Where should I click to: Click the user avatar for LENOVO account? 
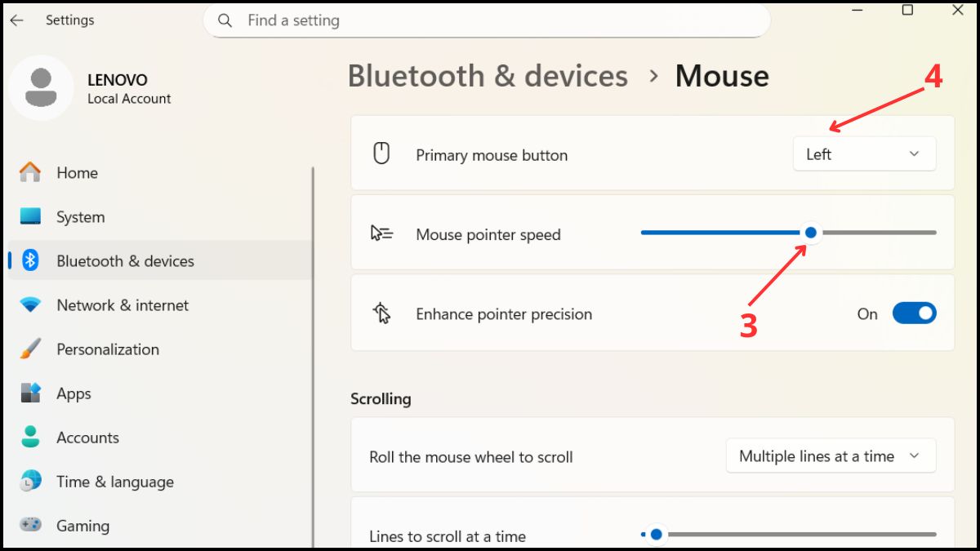point(42,87)
